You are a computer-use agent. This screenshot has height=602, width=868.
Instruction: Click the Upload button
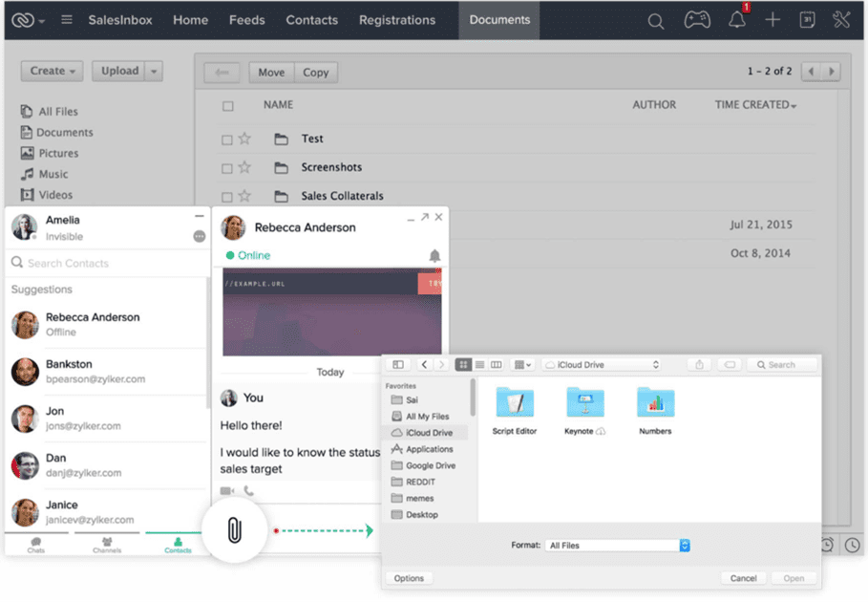[x=119, y=71]
